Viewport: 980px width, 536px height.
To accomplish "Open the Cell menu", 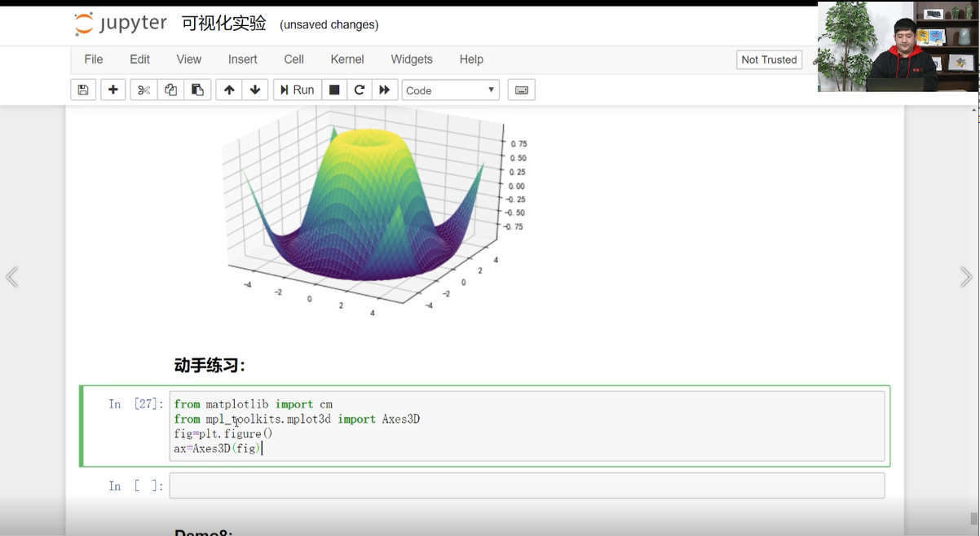I will coord(294,59).
